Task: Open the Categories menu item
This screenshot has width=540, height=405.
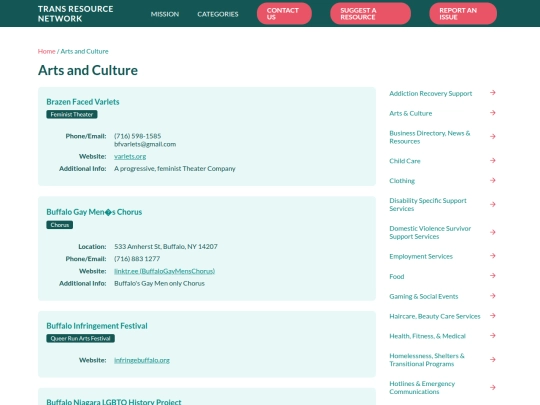Action: click(218, 14)
